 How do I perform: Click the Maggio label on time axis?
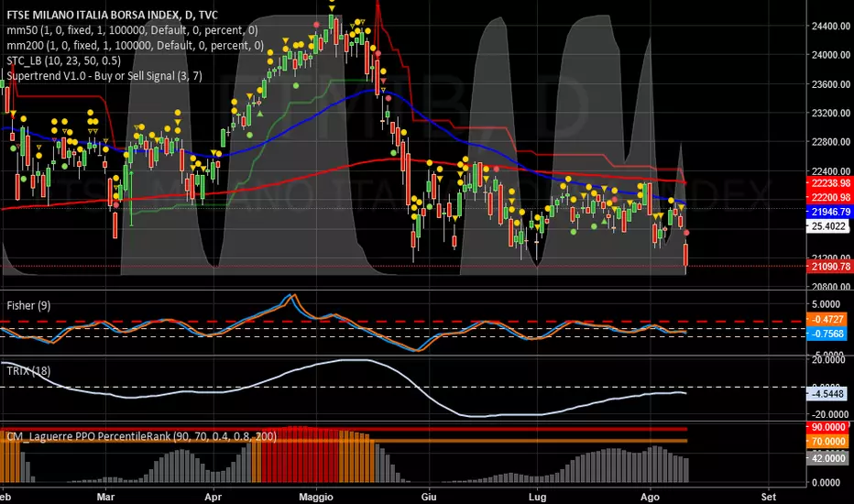(316, 497)
